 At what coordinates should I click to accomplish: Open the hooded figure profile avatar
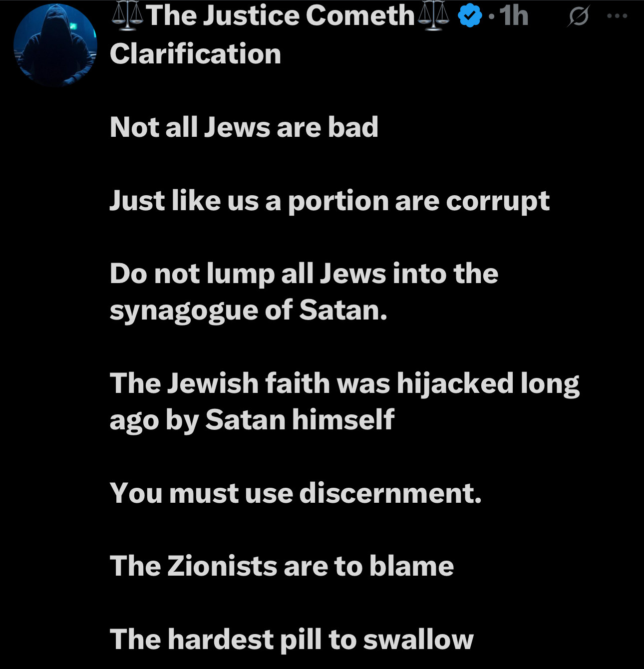pyautogui.click(x=55, y=45)
